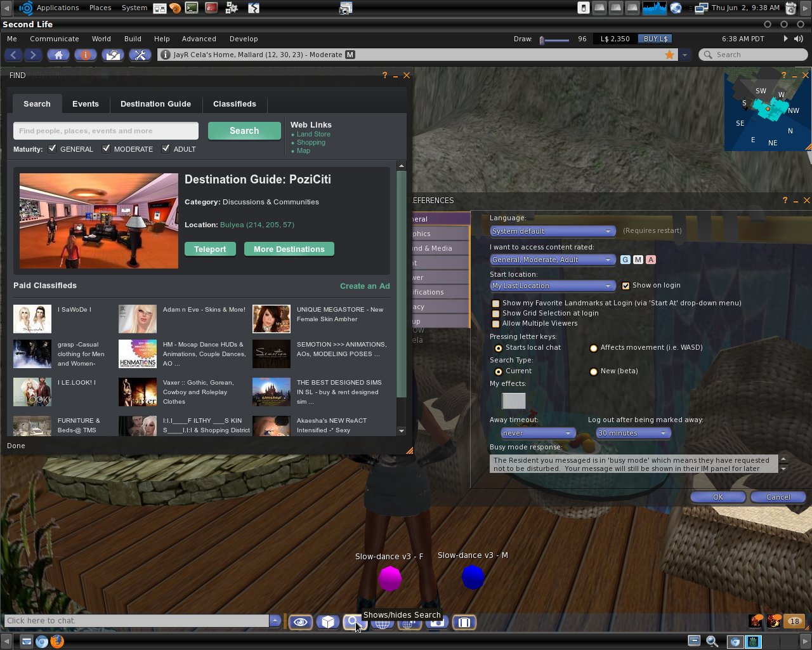812x650 pixels.
Task: Show camera controls via the eye icon
Action: tap(301, 622)
